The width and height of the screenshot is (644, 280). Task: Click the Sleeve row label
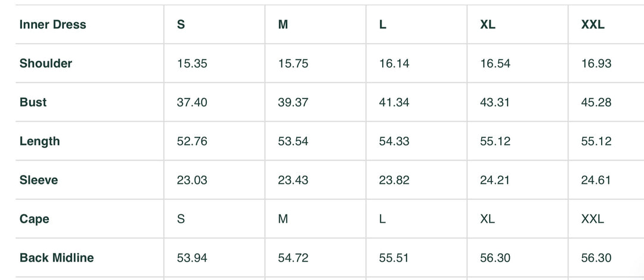pos(39,180)
